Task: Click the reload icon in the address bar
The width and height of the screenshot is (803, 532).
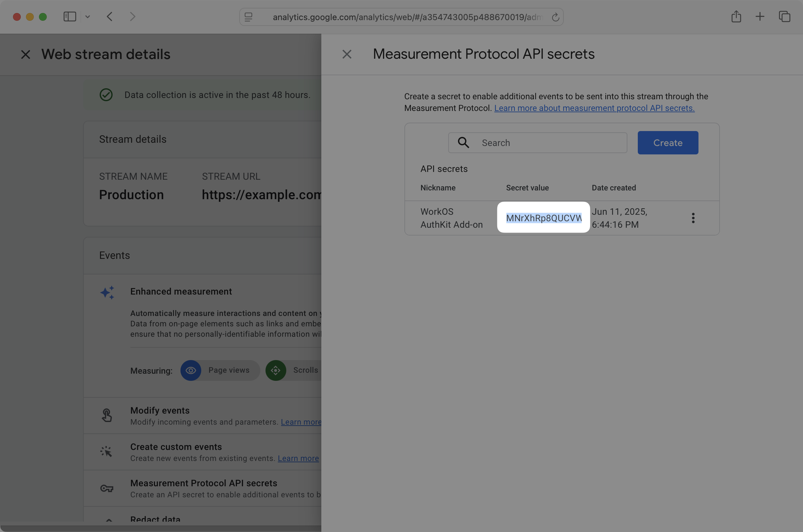Action: pos(556,17)
